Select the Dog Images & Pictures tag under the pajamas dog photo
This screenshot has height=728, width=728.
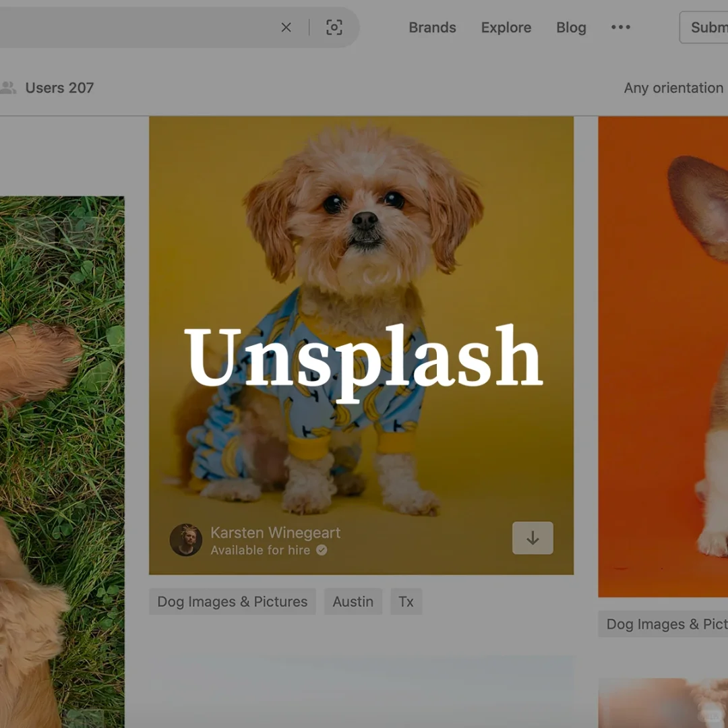pyautogui.click(x=232, y=601)
